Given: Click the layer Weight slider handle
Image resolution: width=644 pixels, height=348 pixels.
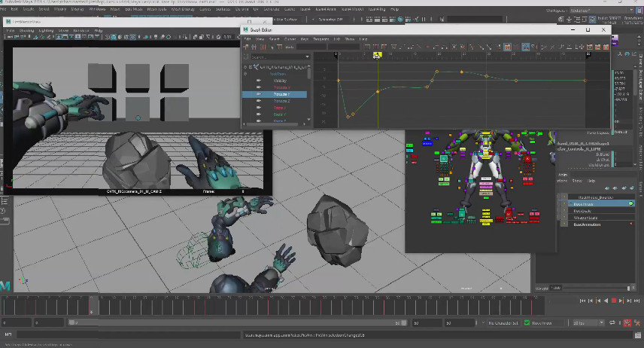Looking at the screenshot, I should 628,288.
